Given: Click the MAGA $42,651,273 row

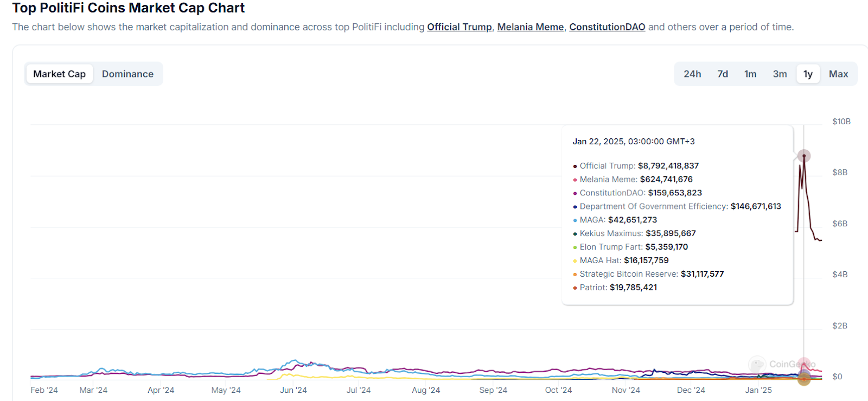Looking at the screenshot, I should 615,220.
